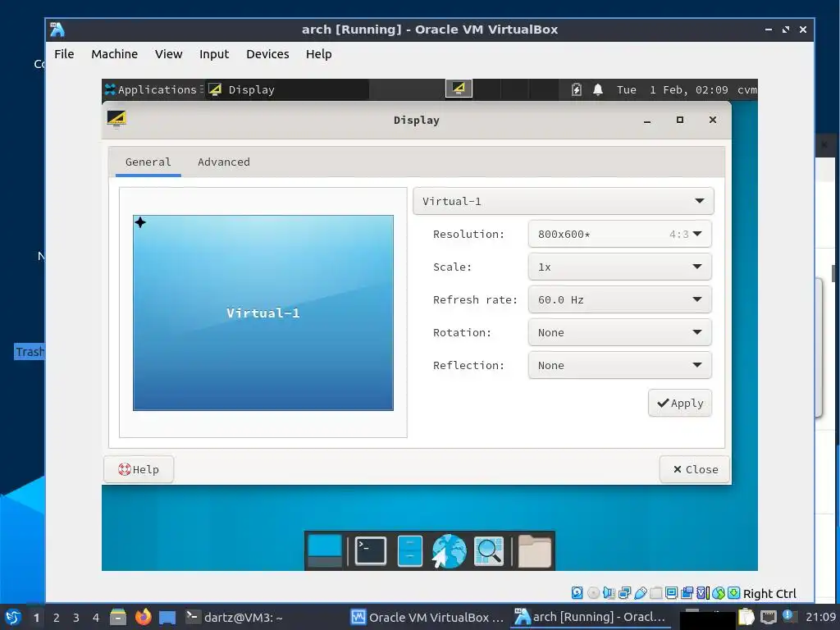Open the Refresh rate 60.0 Hz dropdown
This screenshot has height=630, width=840.
coord(620,299)
